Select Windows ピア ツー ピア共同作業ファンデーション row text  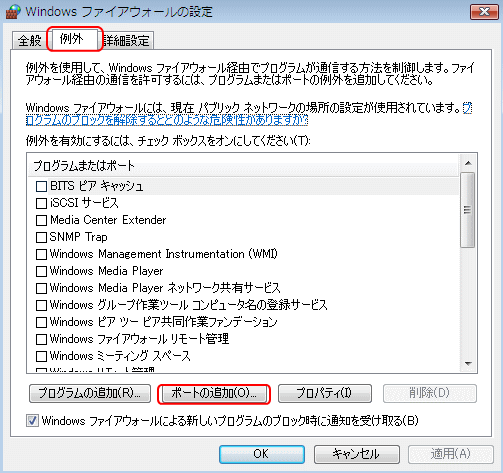[163, 322]
